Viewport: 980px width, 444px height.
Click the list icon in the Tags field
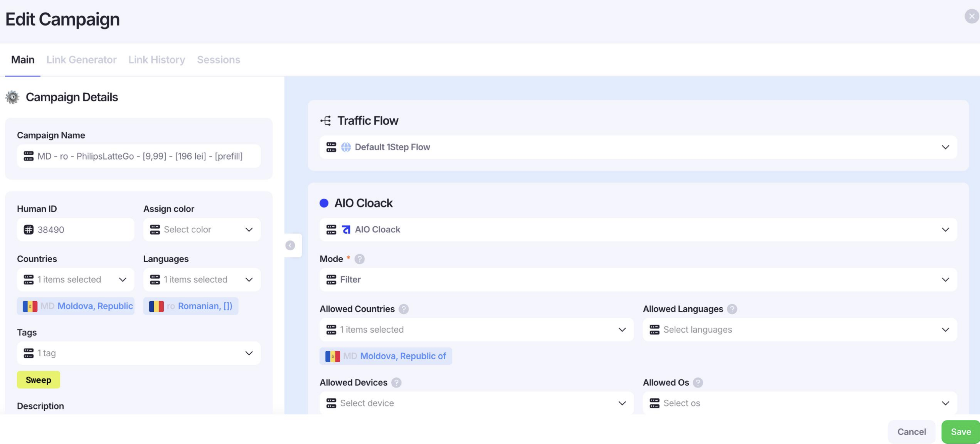coord(29,353)
